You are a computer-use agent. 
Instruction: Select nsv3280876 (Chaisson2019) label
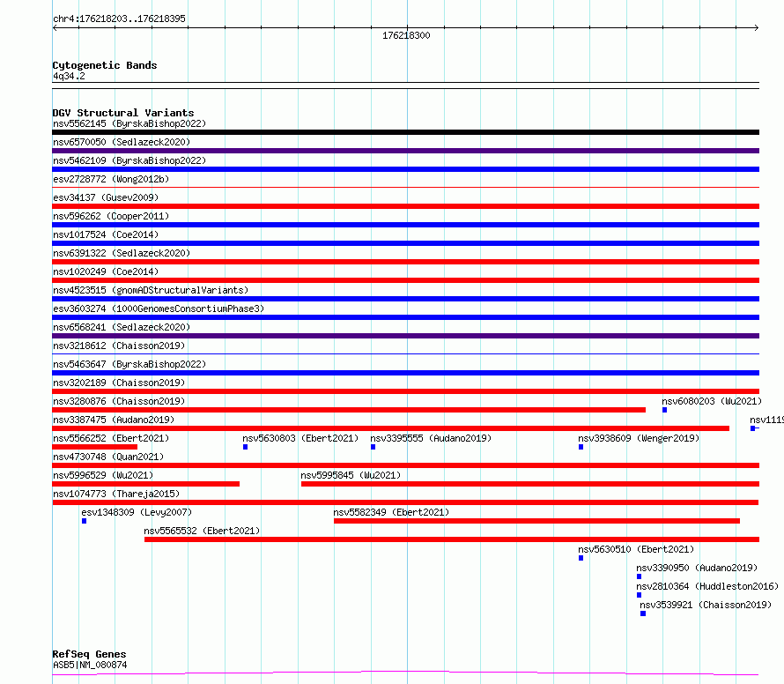[x=119, y=401]
